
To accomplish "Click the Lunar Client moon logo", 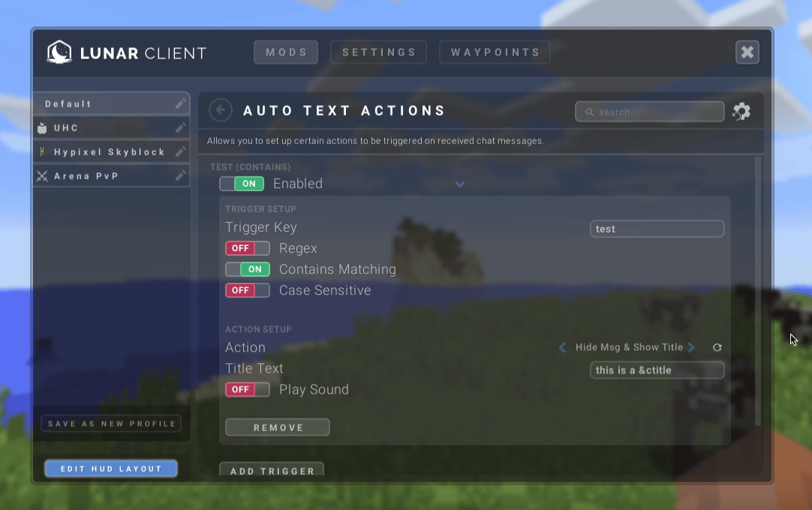I will (x=59, y=52).
